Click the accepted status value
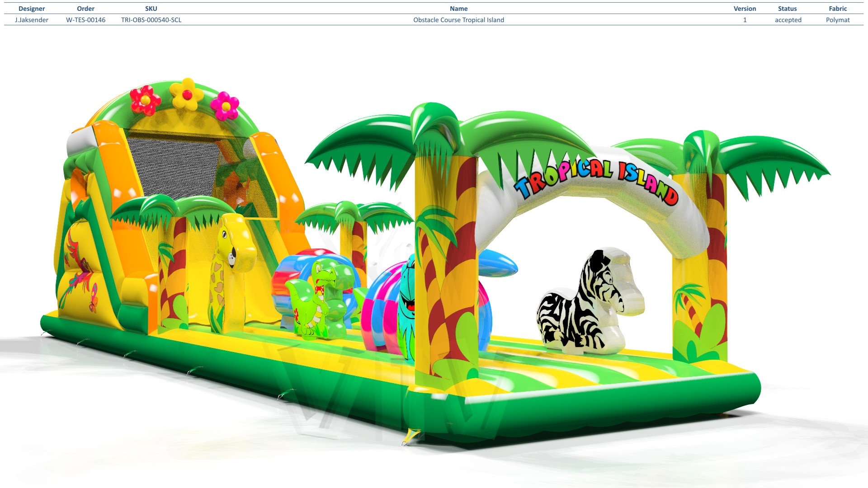This screenshot has width=868, height=488. (x=788, y=20)
